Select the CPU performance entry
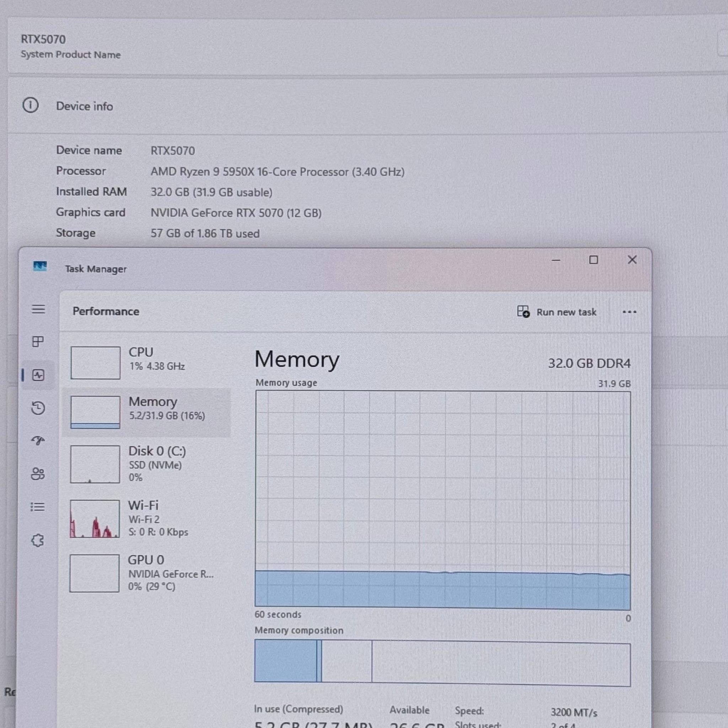This screenshot has width=728, height=728. (x=147, y=363)
